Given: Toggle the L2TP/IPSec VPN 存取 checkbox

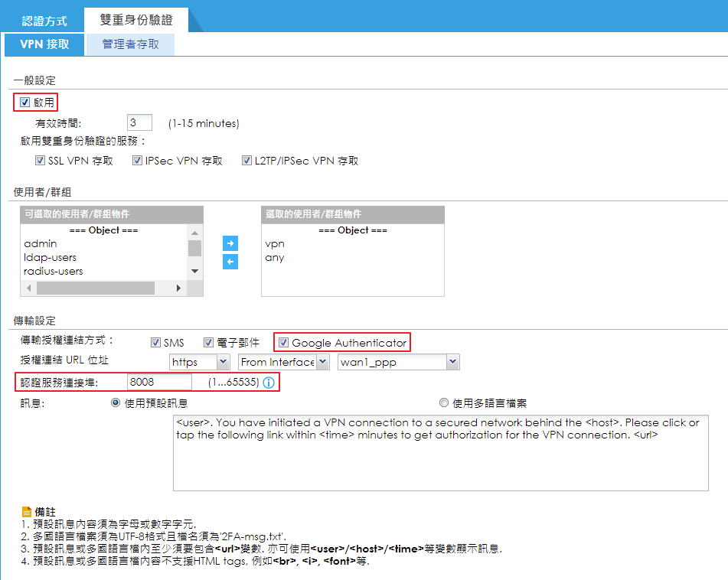Looking at the screenshot, I should pos(246,161).
